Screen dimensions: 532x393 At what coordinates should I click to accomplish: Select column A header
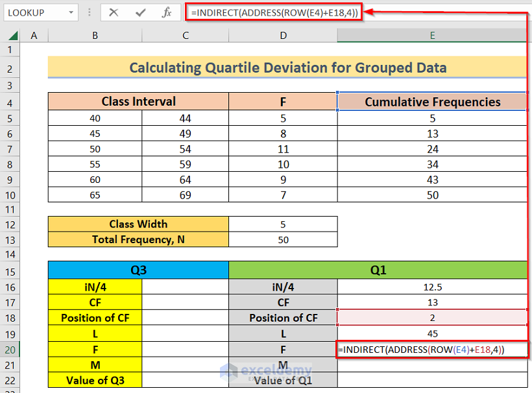coord(34,35)
